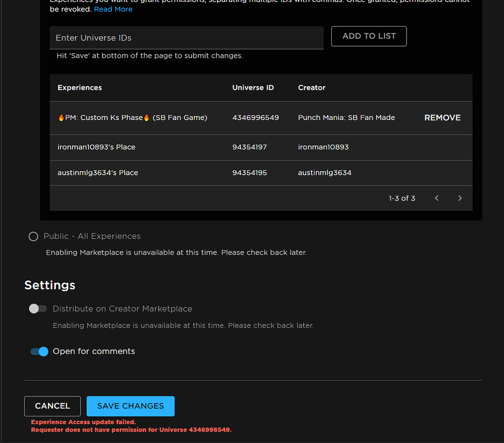Open the 'Read More' link
This screenshot has width=504, height=443.
point(113,9)
